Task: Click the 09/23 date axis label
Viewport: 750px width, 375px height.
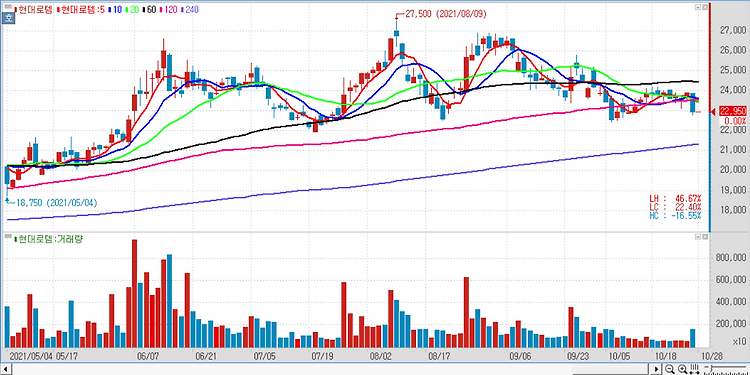Action: [x=578, y=357]
